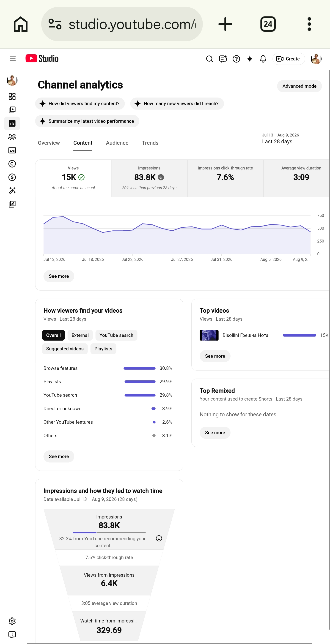Screen dimensions: 330x644
Task: Switch to the Audience tab
Action: click(117, 143)
